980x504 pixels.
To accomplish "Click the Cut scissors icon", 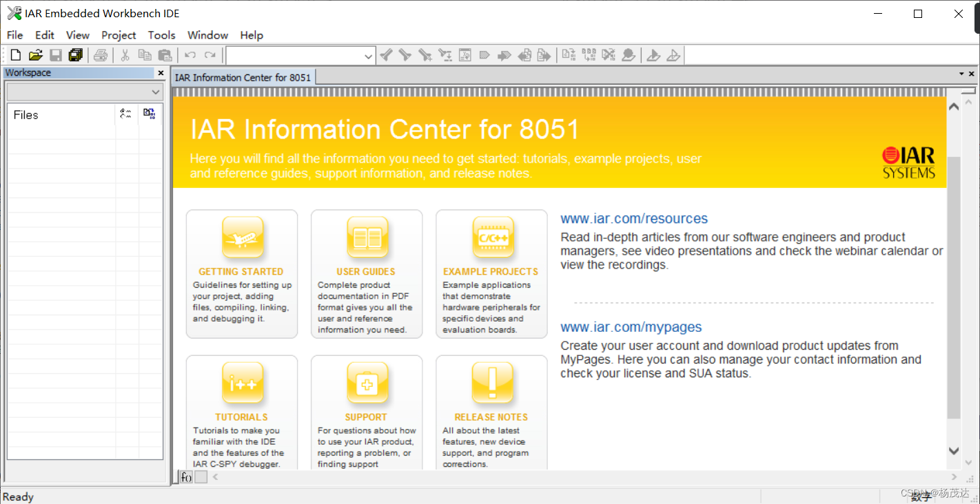I will tap(125, 55).
